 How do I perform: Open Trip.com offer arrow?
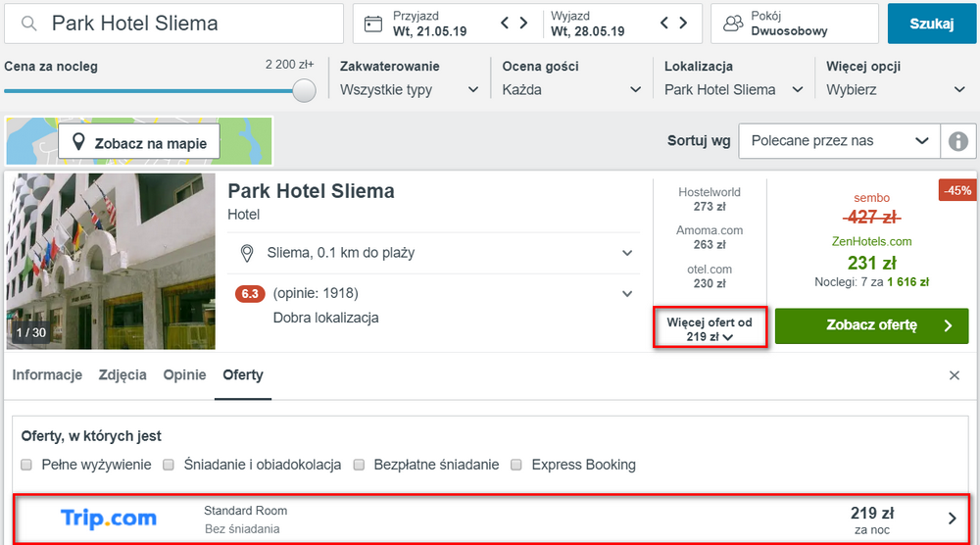point(952,519)
